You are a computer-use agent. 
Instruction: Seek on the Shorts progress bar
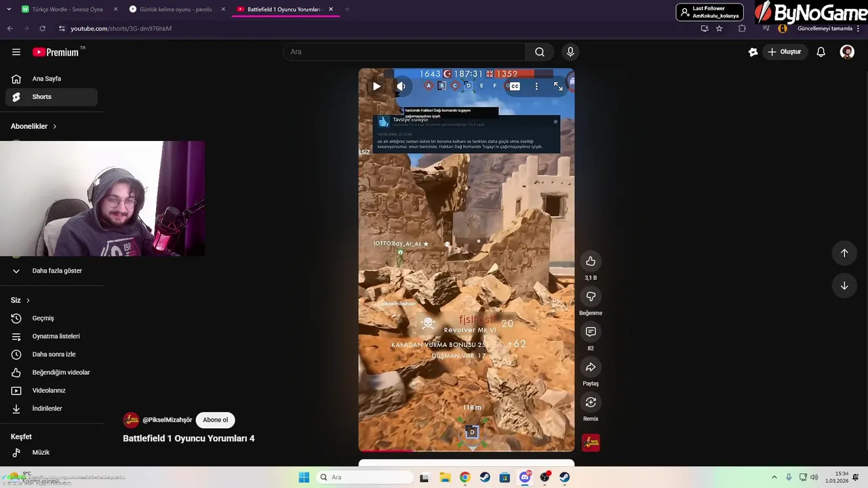point(467,451)
